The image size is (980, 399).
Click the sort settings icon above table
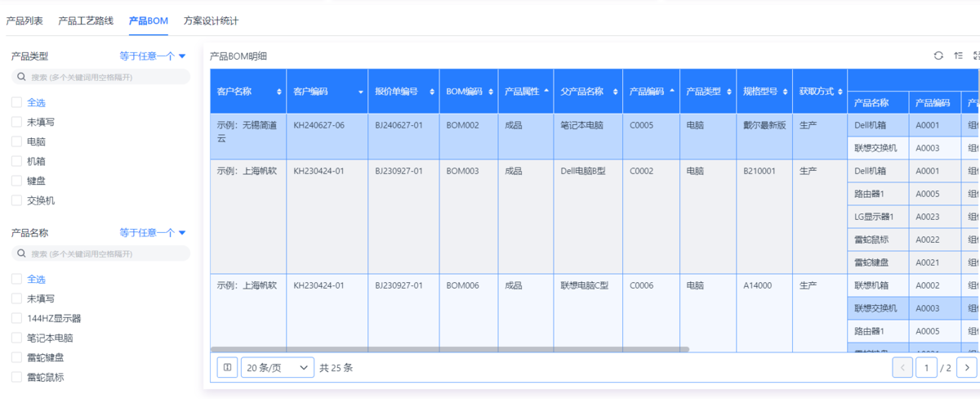pyautogui.click(x=958, y=56)
